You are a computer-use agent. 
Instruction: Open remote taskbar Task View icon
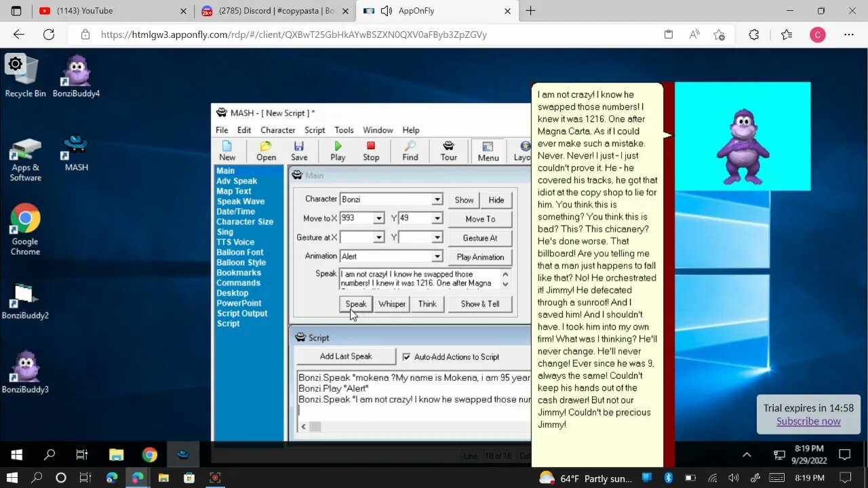pos(82,455)
